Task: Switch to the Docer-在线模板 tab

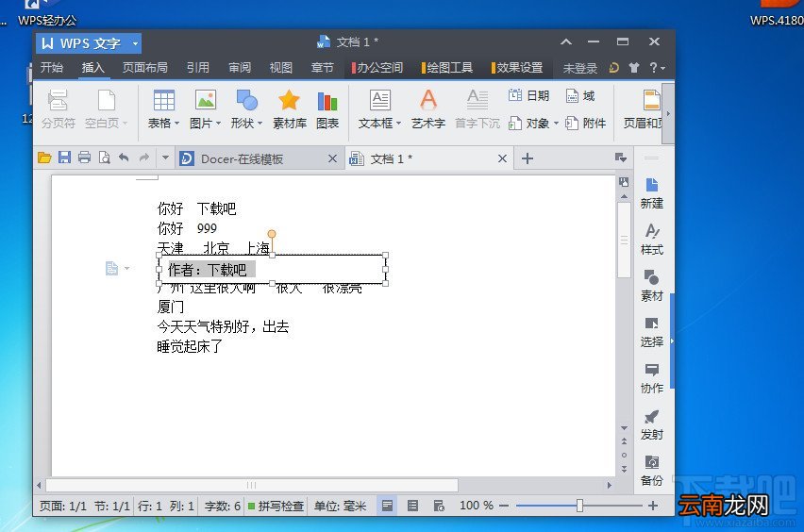Action: click(242, 158)
